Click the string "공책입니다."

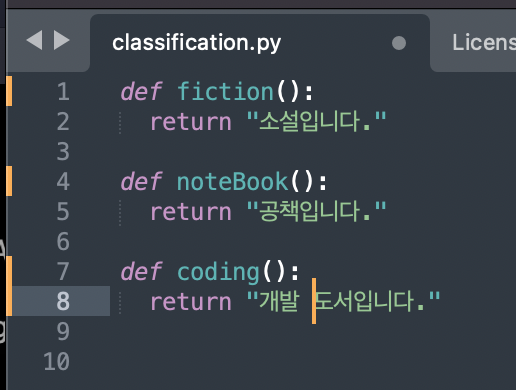[x=316, y=211]
